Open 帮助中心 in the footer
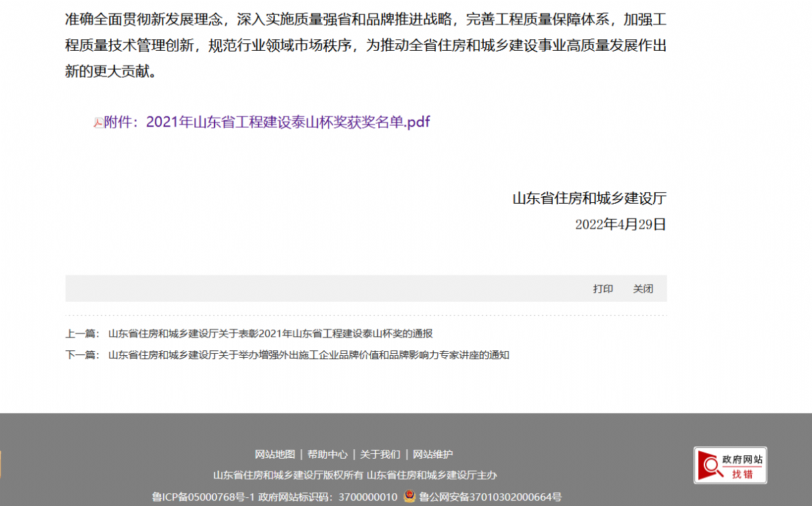Screen dimensions: 812x506 pos(328,455)
